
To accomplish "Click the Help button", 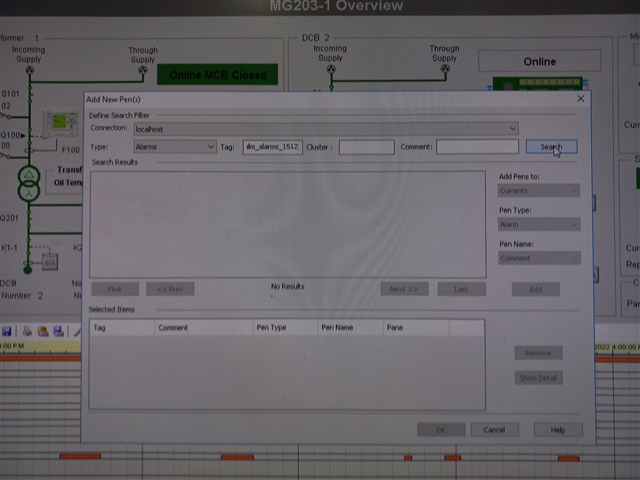I will click(x=558, y=430).
